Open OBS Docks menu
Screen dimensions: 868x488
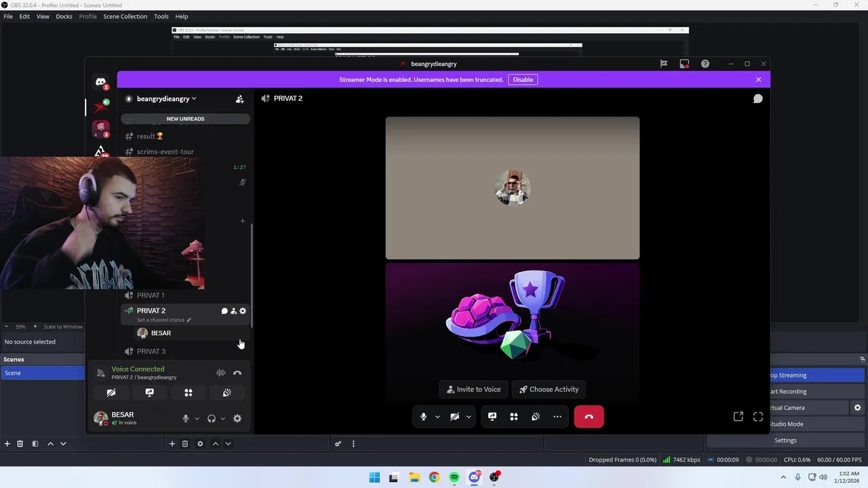(64, 16)
